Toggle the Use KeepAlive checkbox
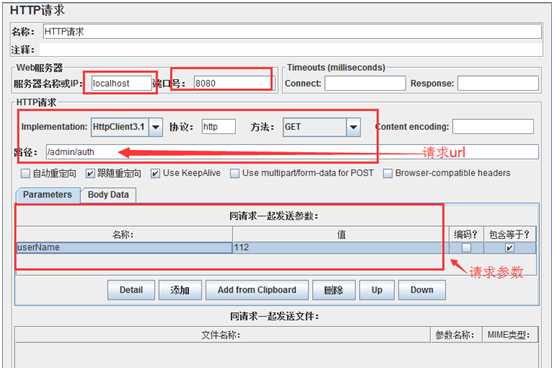 pyautogui.click(x=155, y=173)
